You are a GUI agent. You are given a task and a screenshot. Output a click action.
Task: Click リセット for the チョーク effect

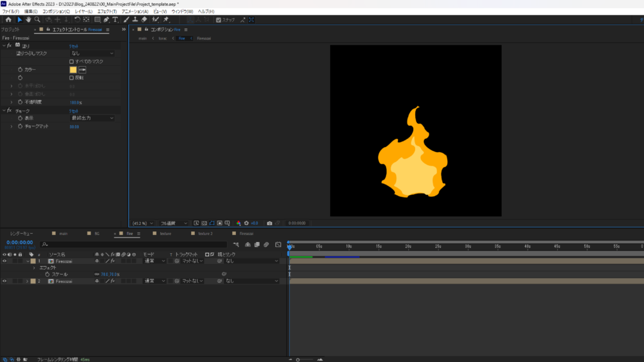click(x=74, y=111)
